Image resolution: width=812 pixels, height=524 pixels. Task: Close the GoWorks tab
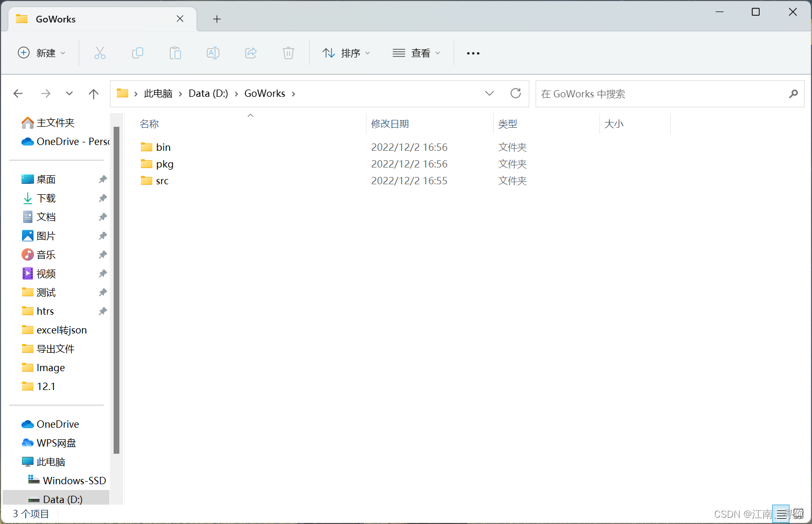(x=180, y=19)
